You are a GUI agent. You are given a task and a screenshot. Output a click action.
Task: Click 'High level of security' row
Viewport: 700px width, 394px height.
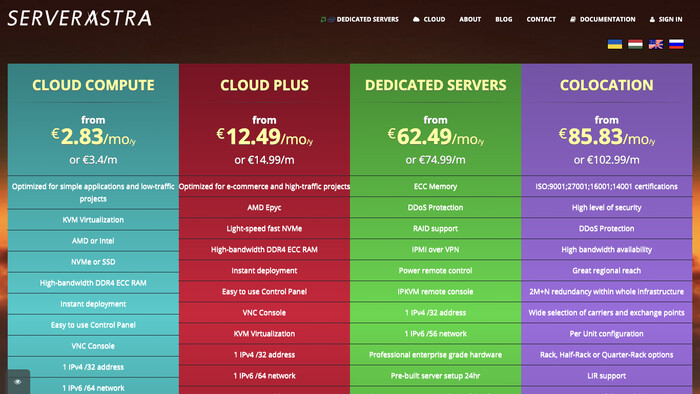pos(607,207)
